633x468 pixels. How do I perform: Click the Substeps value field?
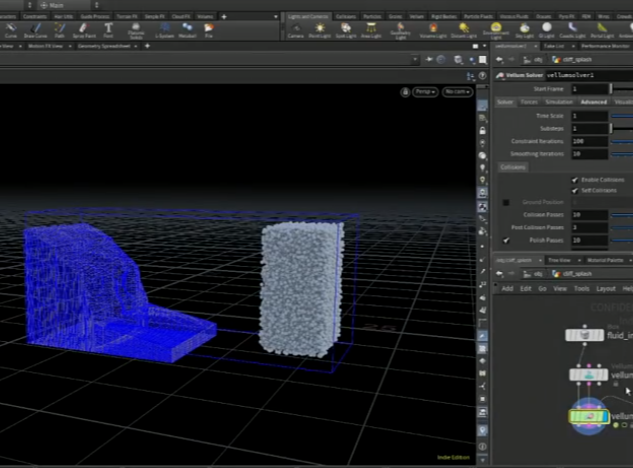click(589, 128)
